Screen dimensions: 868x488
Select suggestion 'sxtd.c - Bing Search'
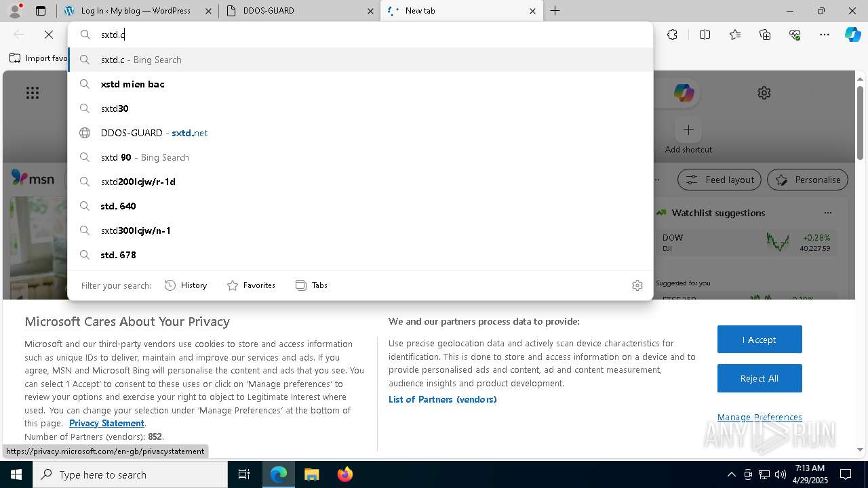coord(360,60)
